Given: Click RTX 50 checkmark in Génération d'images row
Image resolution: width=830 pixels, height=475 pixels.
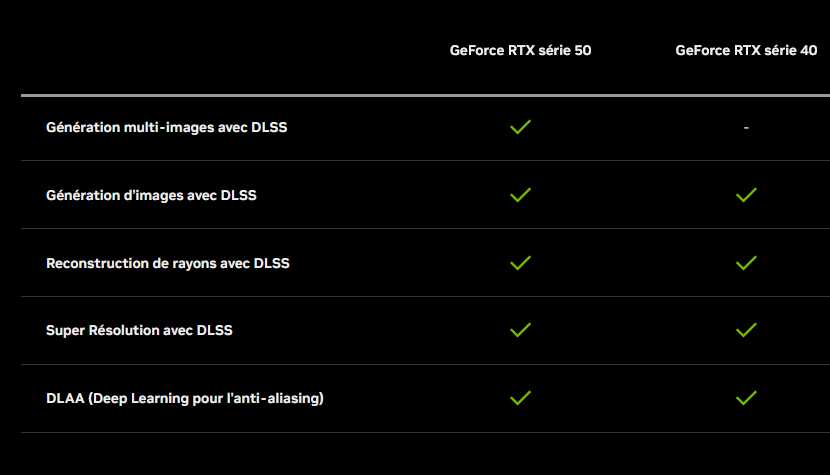Looking at the screenshot, I should (x=520, y=195).
